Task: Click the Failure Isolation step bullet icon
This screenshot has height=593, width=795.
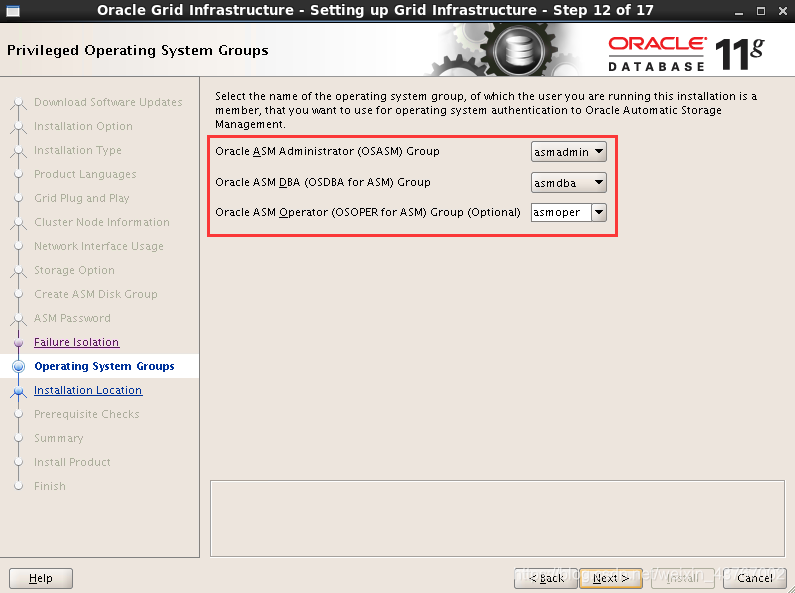Action: pos(19,343)
